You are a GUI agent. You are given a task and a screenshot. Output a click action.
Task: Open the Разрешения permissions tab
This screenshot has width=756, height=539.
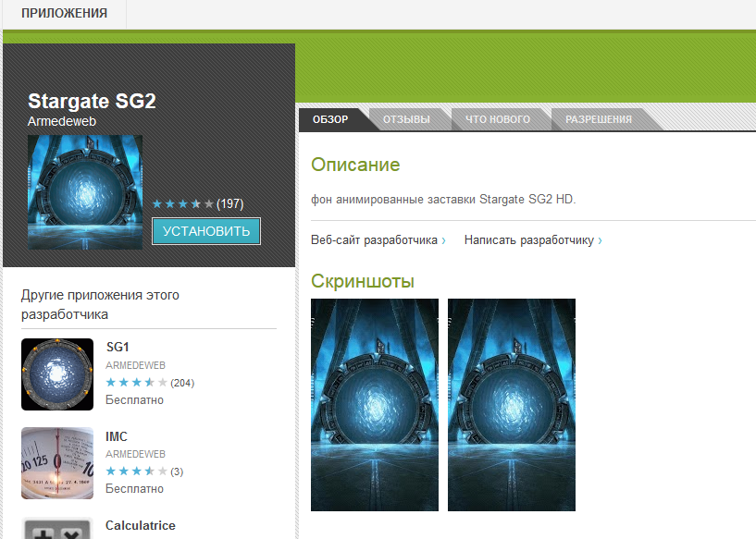[599, 119]
